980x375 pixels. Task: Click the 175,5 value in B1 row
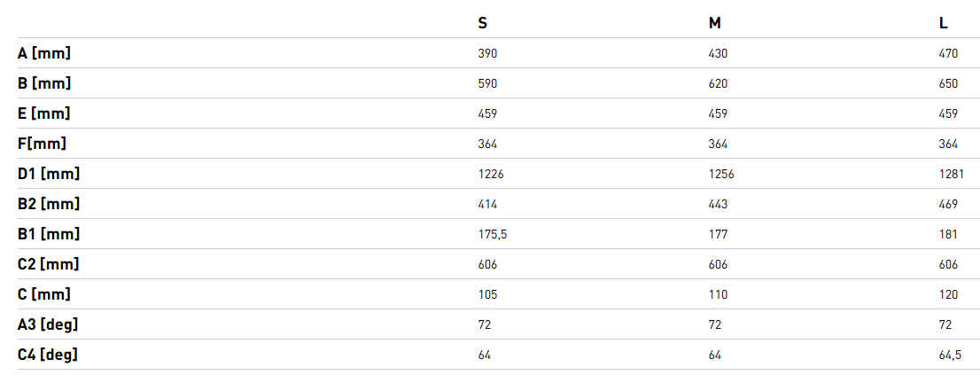click(x=492, y=235)
